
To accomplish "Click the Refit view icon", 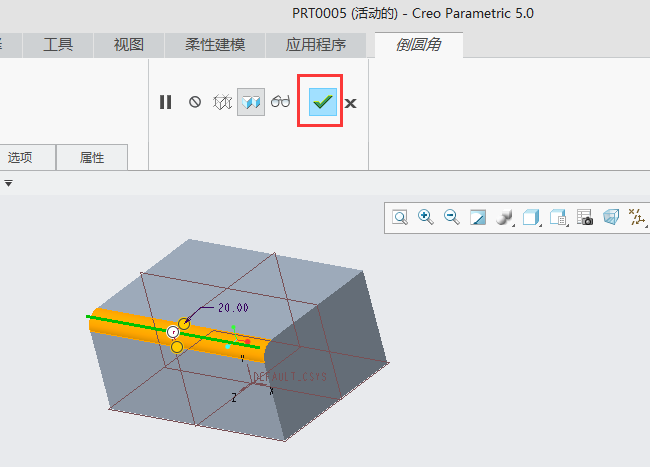I will (400, 218).
